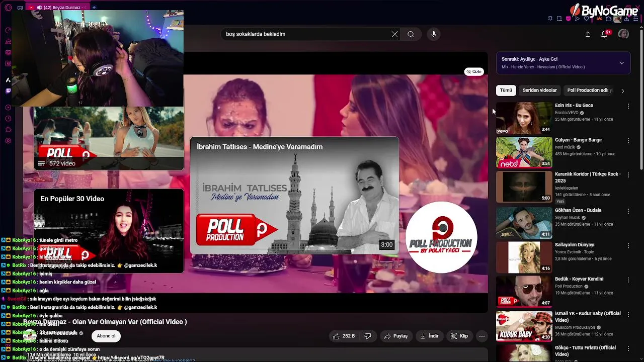644x362 pixels.
Task: Click Poll Production round subscribe logo
Action: tap(441, 237)
